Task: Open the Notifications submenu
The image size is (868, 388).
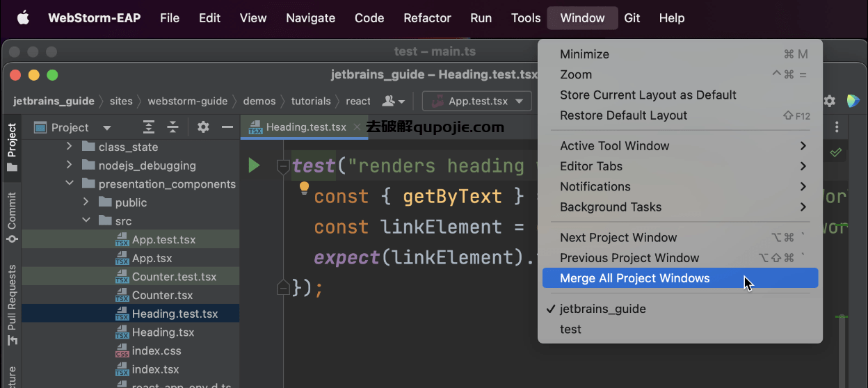Action: 680,186
